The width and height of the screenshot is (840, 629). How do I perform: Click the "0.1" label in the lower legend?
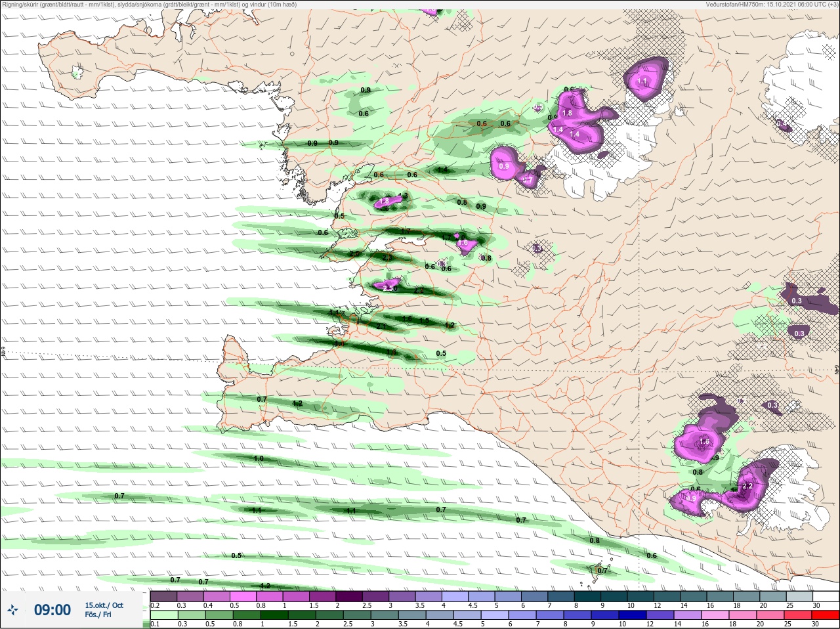point(155,624)
